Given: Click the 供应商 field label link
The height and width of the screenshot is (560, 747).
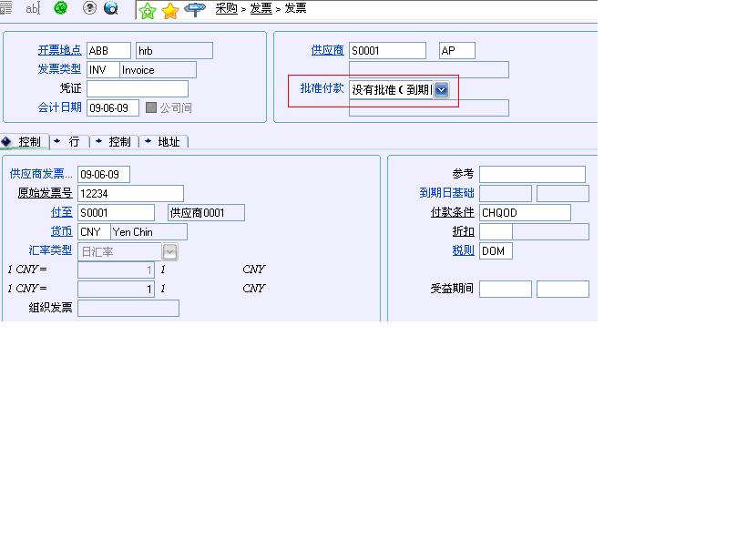Looking at the screenshot, I should (327, 51).
